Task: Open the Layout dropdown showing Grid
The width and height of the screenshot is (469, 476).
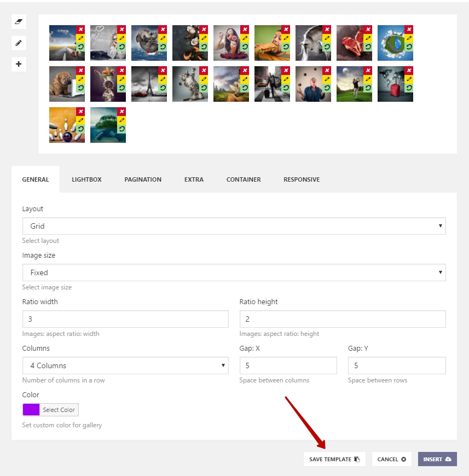Action: pyautogui.click(x=234, y=226)
